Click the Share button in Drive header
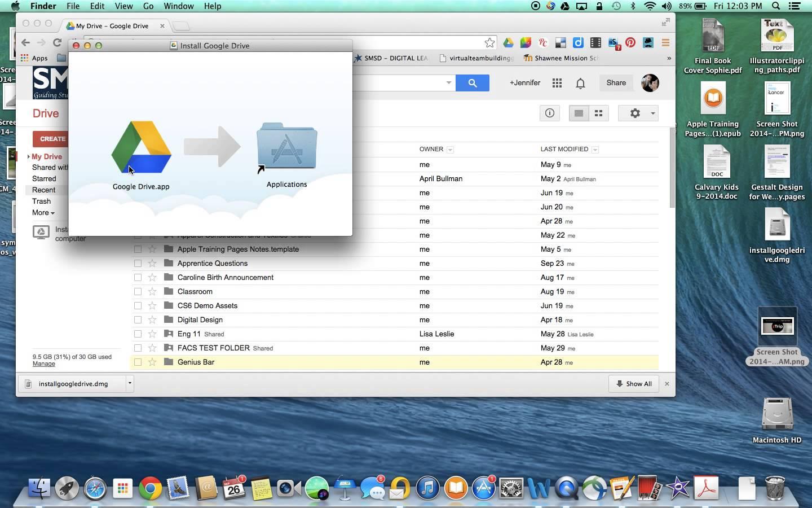 616,83
